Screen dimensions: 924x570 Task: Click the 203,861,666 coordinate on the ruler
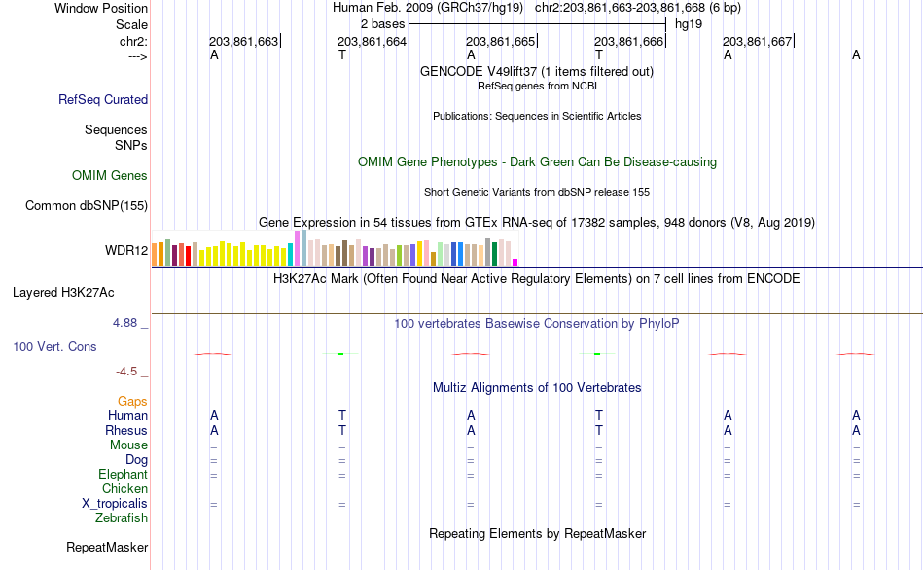pos(628,41)
